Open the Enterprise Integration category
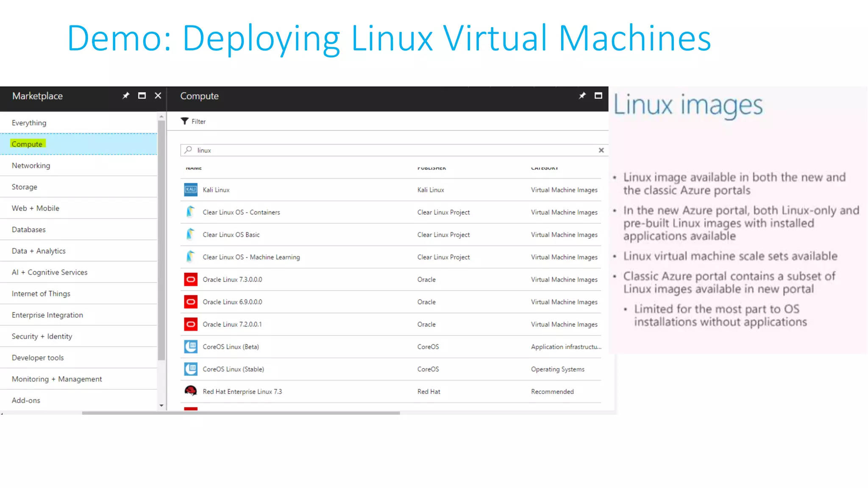This screenshot has height=488, width=868. [x=78, y=315]
